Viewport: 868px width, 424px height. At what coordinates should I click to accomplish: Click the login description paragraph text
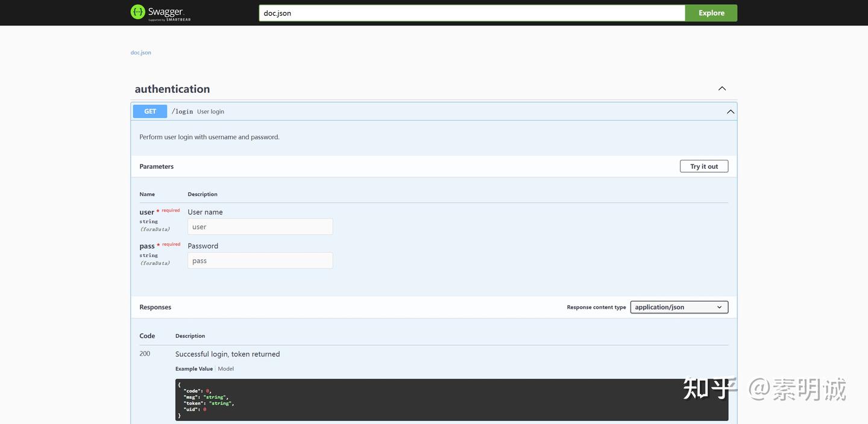(210, 137)
